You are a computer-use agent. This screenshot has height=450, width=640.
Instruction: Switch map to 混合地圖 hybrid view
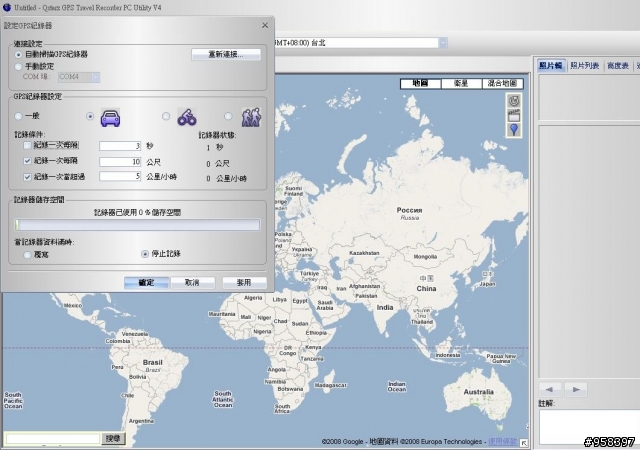502,83
